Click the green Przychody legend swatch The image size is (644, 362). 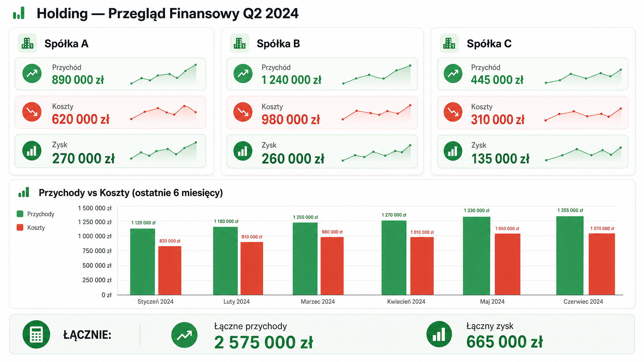(20, 214)
